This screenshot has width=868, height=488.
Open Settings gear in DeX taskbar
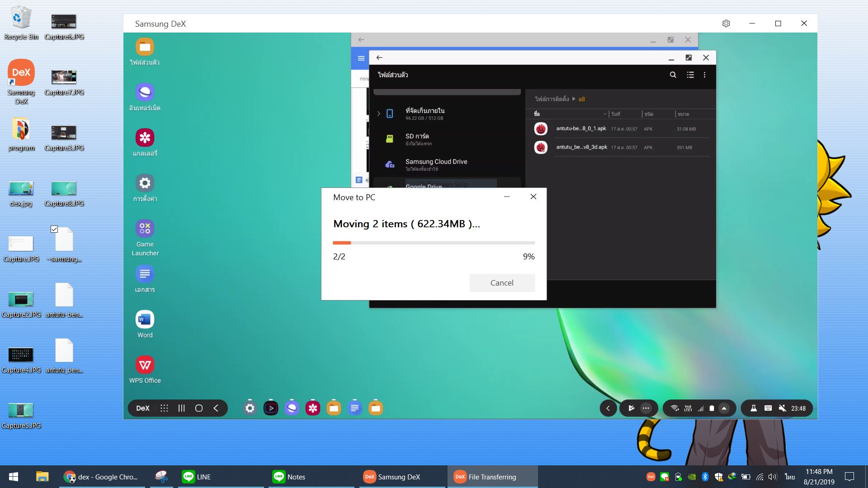pyautogui.click(x=250, y=408)
